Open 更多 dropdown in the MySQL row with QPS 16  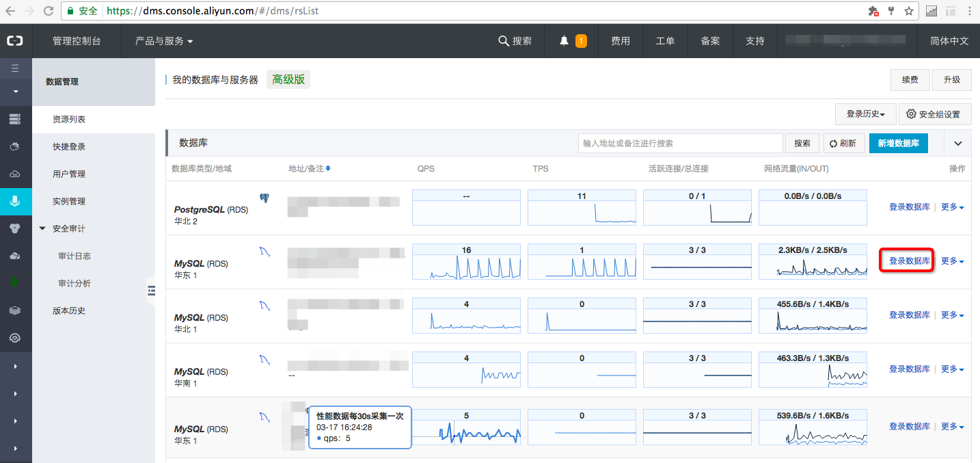click(953, 261)
